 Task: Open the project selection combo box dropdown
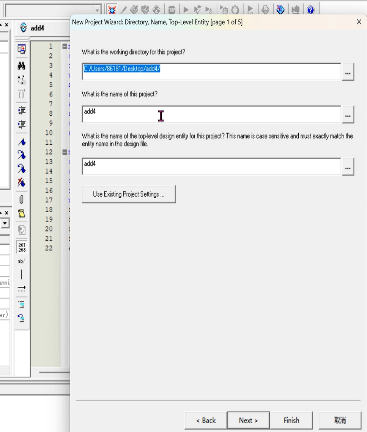(x=97, y=10)
